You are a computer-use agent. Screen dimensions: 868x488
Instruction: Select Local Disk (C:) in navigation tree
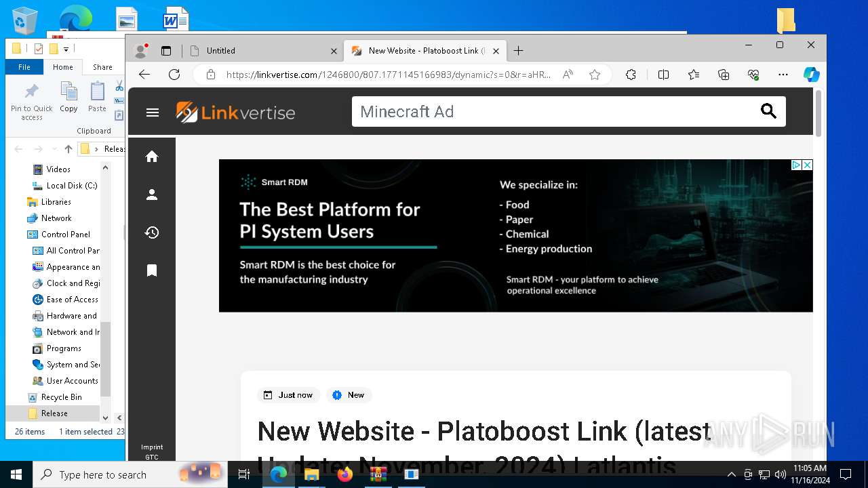[x=65, y=186]
